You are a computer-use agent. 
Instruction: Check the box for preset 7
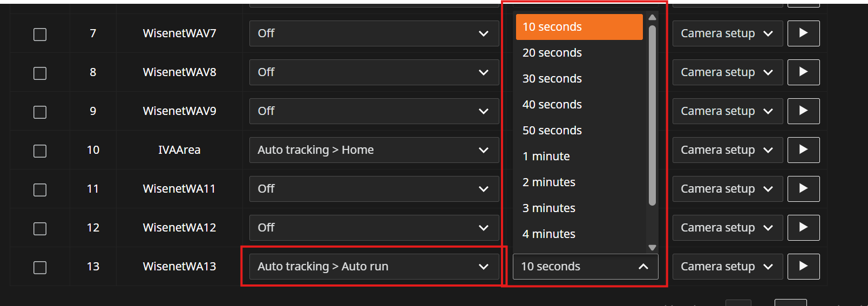(40, 35)
